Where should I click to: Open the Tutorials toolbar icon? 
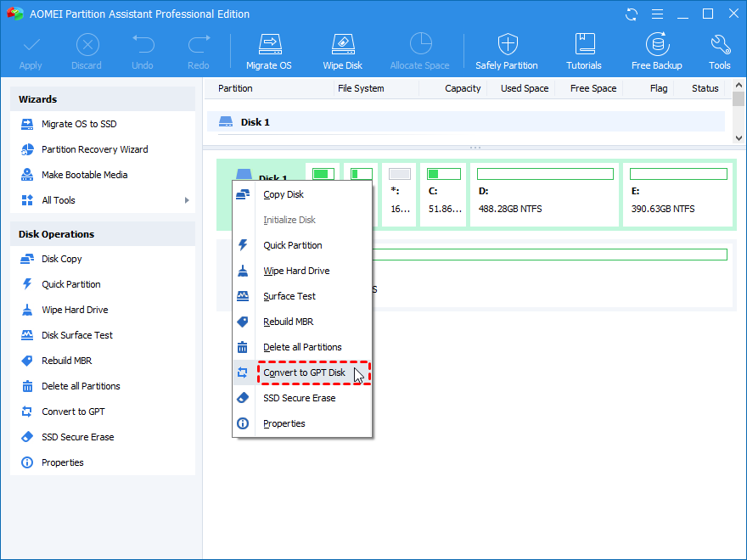click(584, 50)
